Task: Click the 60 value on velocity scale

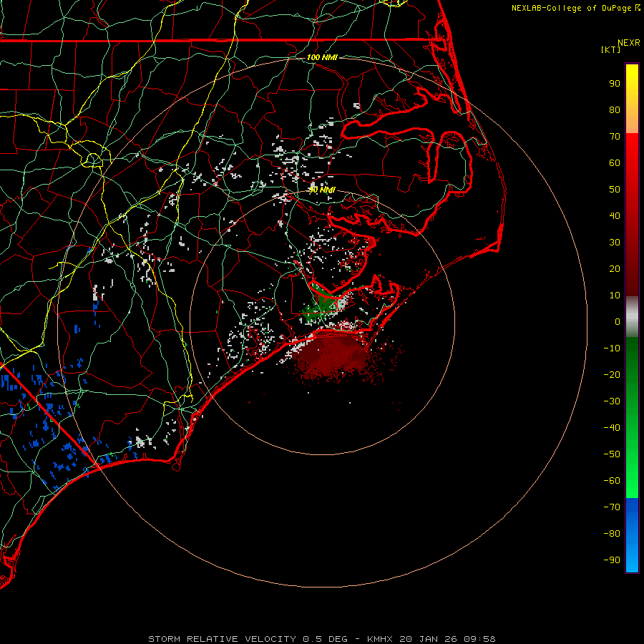Action: [615, 162]
